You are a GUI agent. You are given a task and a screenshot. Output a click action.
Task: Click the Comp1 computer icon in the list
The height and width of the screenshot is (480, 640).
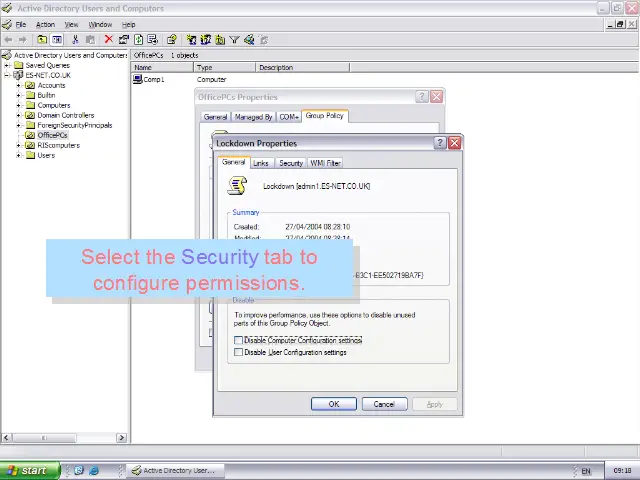pos(138,79)
